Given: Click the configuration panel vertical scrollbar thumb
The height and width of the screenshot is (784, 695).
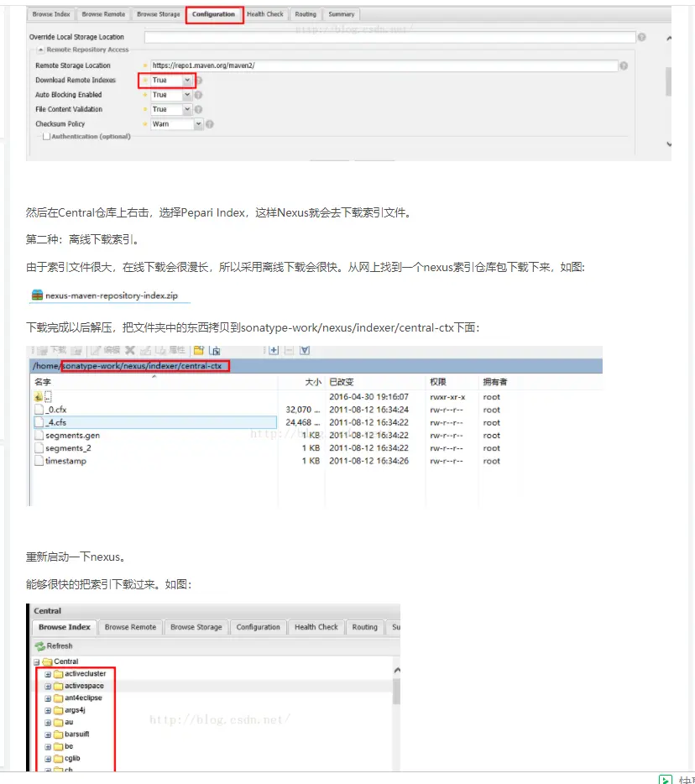Looking at the screenshot, I should [668, 81].
